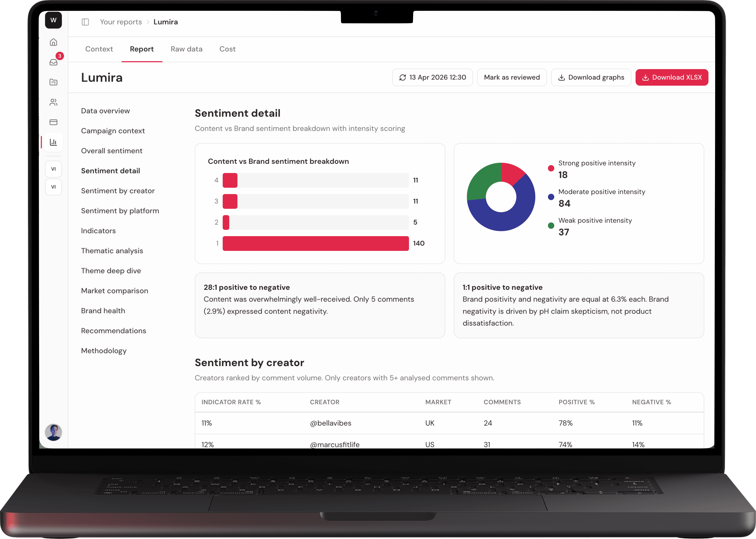Sort by CREATOR column header
The image size is (756, 539).
pyautogui.click(x=325, y=402)
